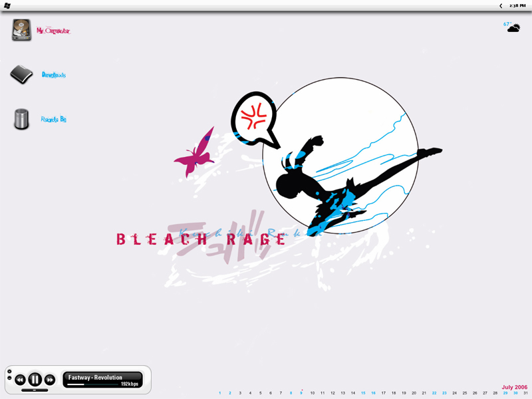
Task: Select day 9 in the calendar strip
Action: pyautogui.click(x=301, y=393)
